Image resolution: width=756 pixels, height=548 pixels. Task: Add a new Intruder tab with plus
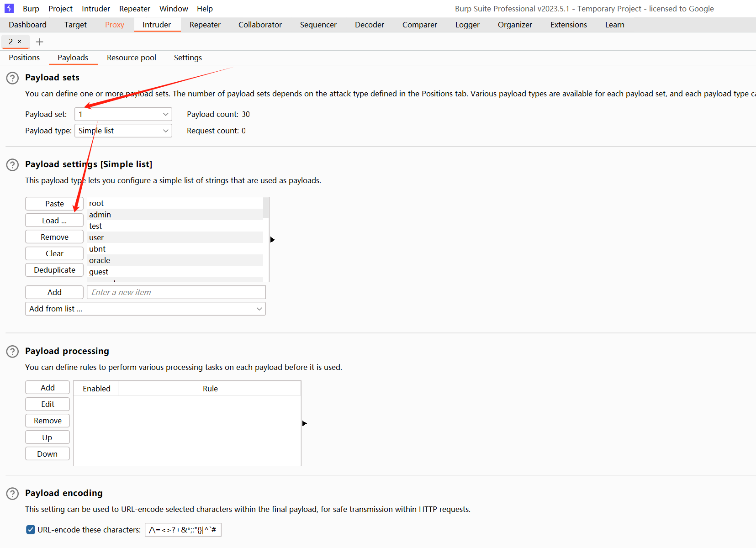(40, 42)
